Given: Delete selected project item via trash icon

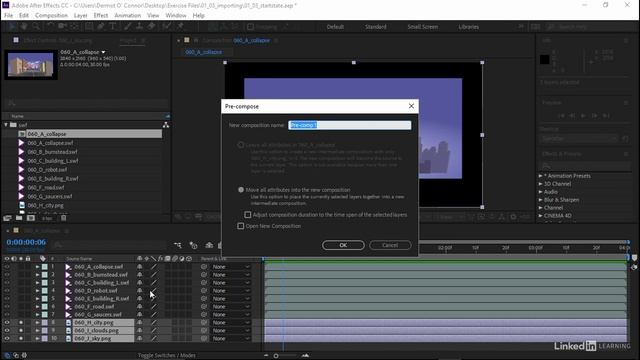Looking at the screenshot, I should tap(64, 218).
